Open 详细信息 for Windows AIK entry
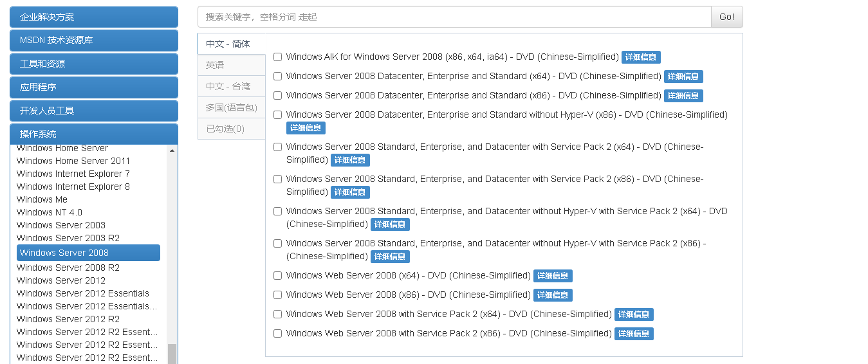Screen dimensions: 868x364 click(x=641, y=57)
